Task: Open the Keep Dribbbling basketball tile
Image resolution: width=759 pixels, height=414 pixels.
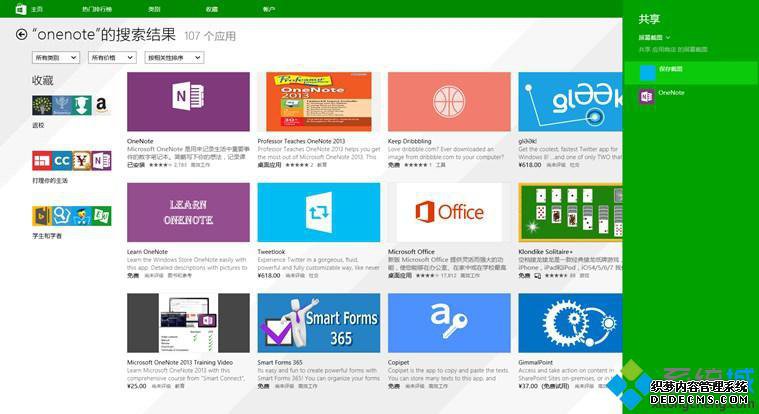Action: point(449,102)
